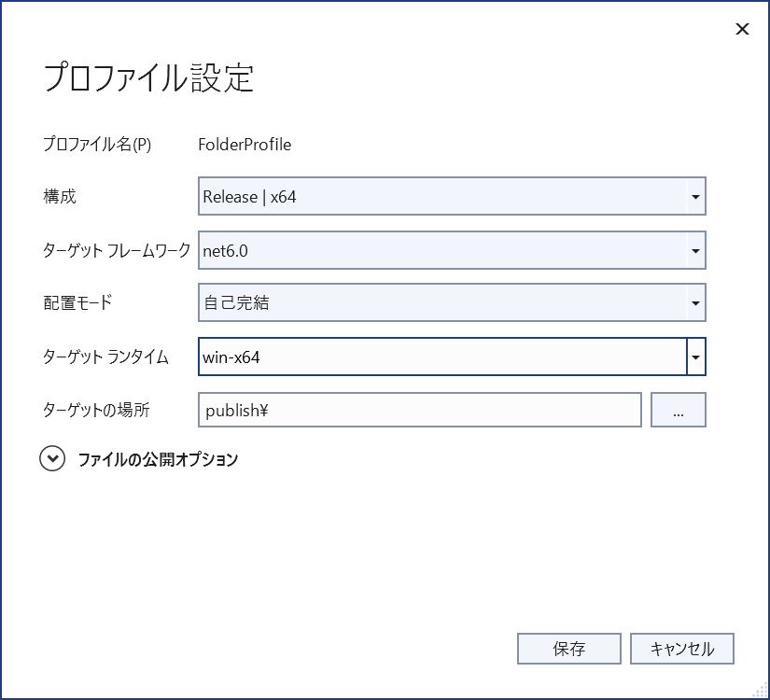Click the ターゲット フレームワーク dropdown arrow icon
Screen dimensions: 770x700
click(x=694, y=250)
